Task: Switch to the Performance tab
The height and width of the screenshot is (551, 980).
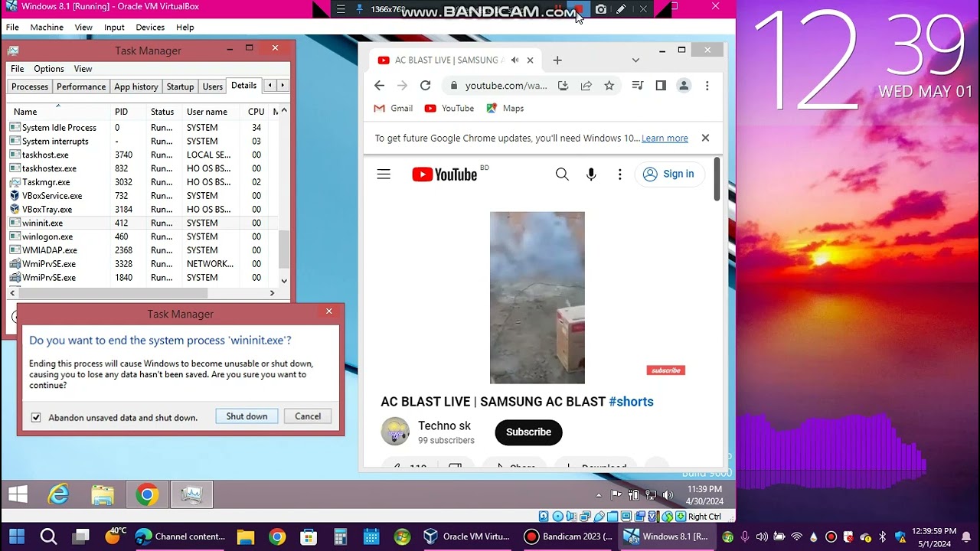Action: [x=81, y=86]
